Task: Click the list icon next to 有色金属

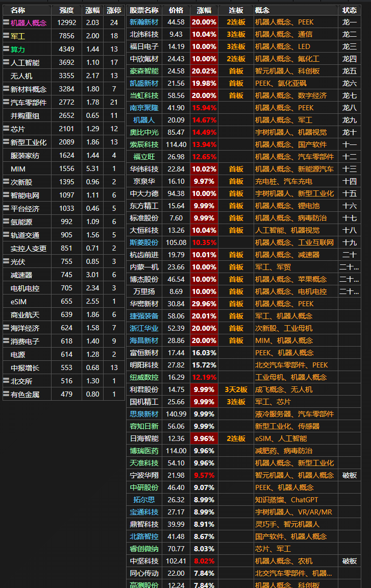Action: coord(6,394)
